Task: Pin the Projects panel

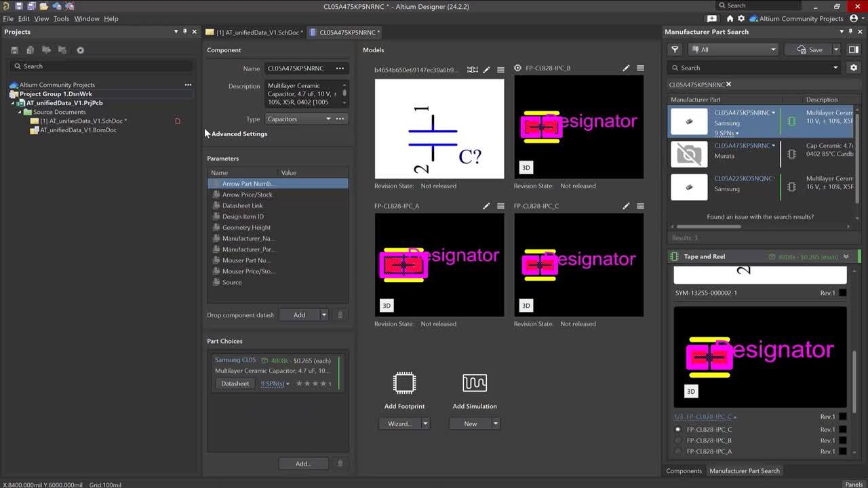Action: pos(184,32)
